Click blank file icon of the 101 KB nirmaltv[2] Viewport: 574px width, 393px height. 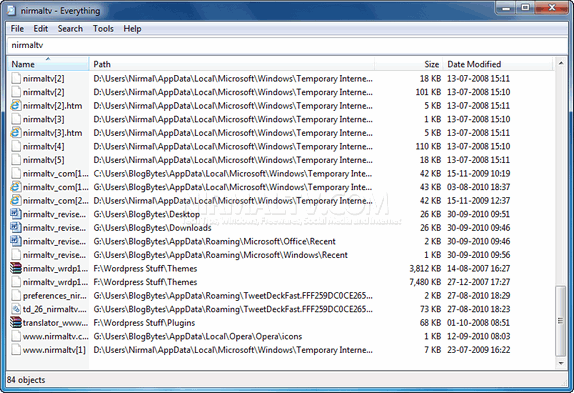coord(16,92)
